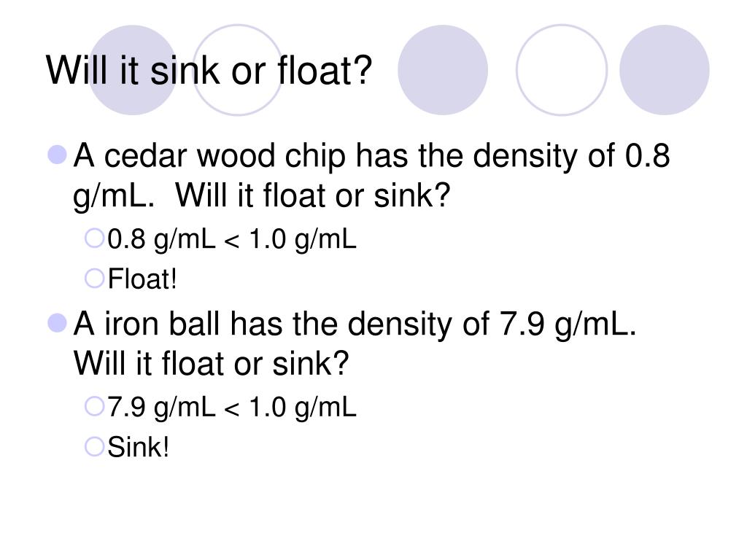Click the text 7.9 g/mL < 1.0 g/mL
The image size is (747, 560).
(x=232, y=407)
